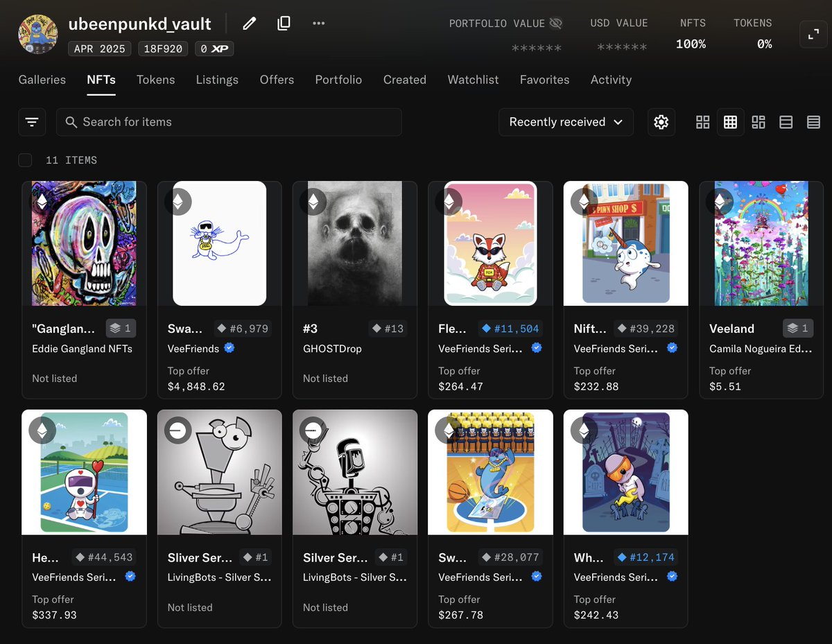The height and width of the screenshot is (644, 832).
Task: Click the ubeenpunkd_vault username
Action: click(x=140, y=24)
